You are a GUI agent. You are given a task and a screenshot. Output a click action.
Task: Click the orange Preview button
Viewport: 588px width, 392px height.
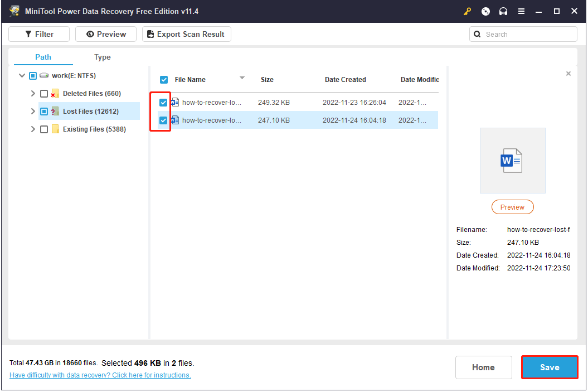click(x=512, y=207)
